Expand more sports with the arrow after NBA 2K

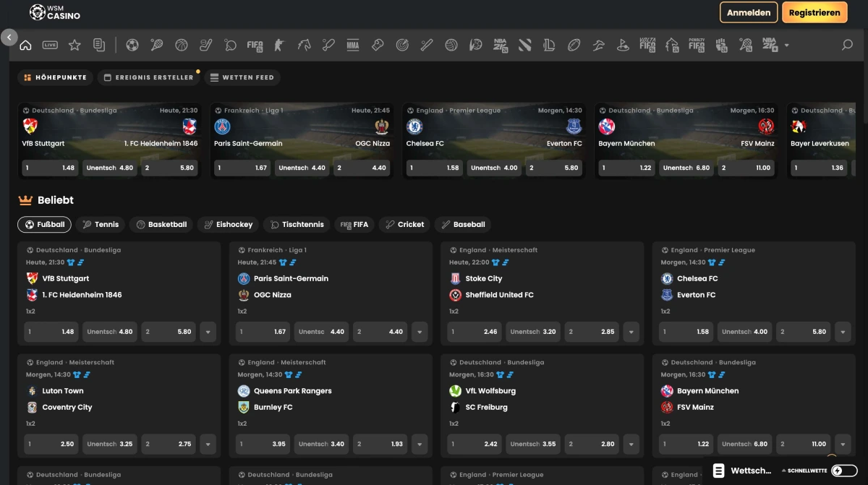pos(786,46)
